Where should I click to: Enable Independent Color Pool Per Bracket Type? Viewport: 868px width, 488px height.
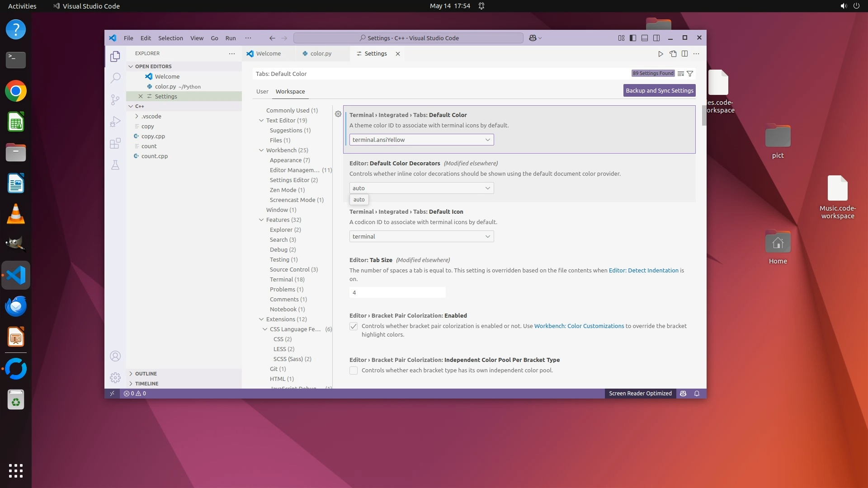pos(354,371)
